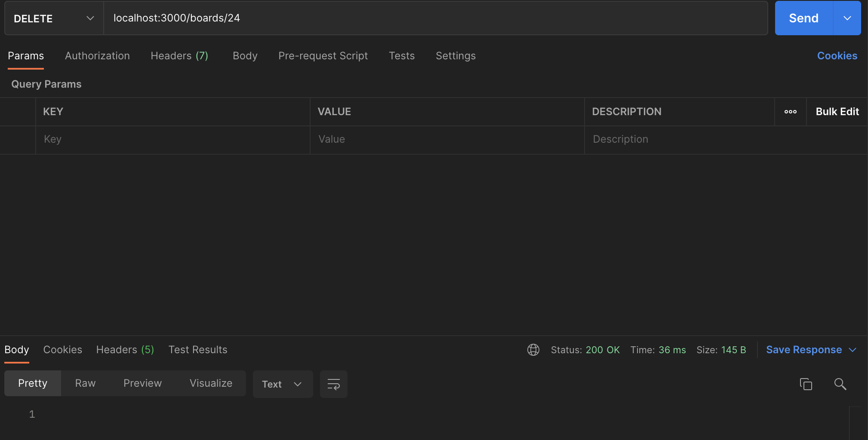Switch to Bulk Edit mode
868x440 pixels.
point(837,112)
